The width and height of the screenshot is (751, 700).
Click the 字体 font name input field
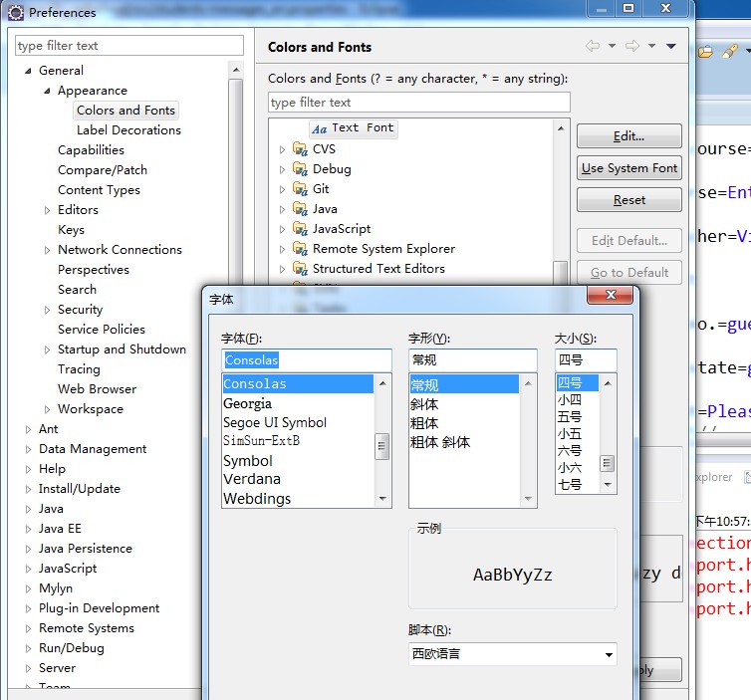(x=307, y=360)
